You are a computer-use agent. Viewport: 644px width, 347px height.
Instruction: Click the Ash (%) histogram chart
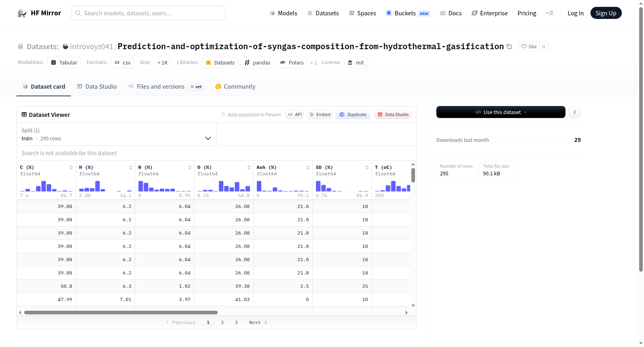(x=283, y=186)
